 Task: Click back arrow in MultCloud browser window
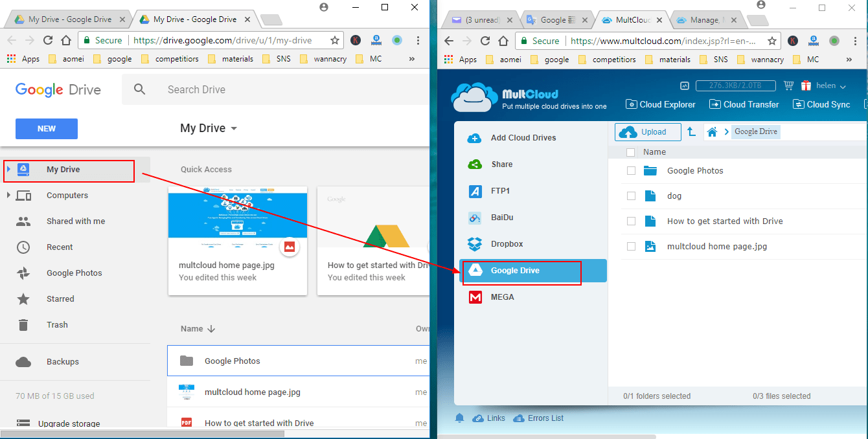click(x=450, y=41)
